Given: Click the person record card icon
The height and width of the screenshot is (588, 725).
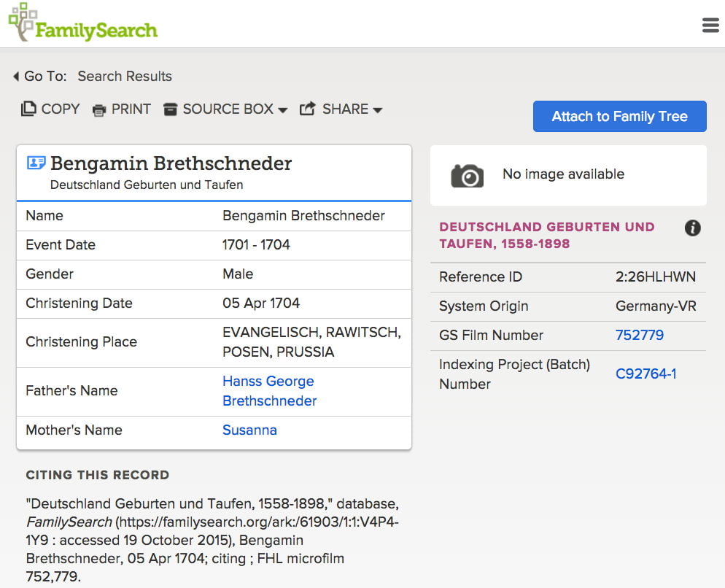Looking at the screenshot, I should coord(35,163).
